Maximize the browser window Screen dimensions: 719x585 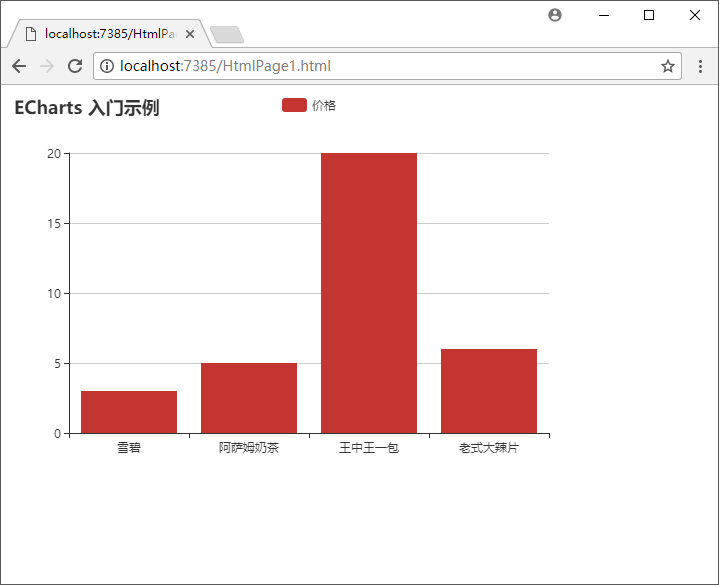pos(649,15)
